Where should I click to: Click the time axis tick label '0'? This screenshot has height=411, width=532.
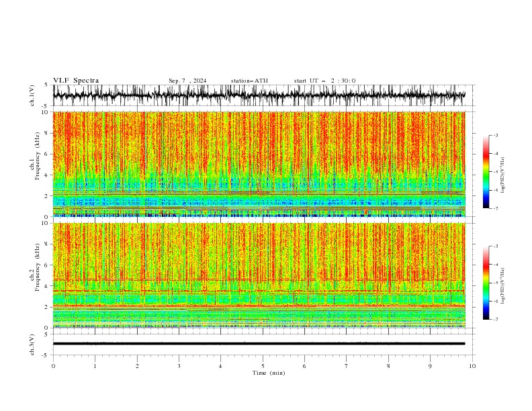point(53,366)
